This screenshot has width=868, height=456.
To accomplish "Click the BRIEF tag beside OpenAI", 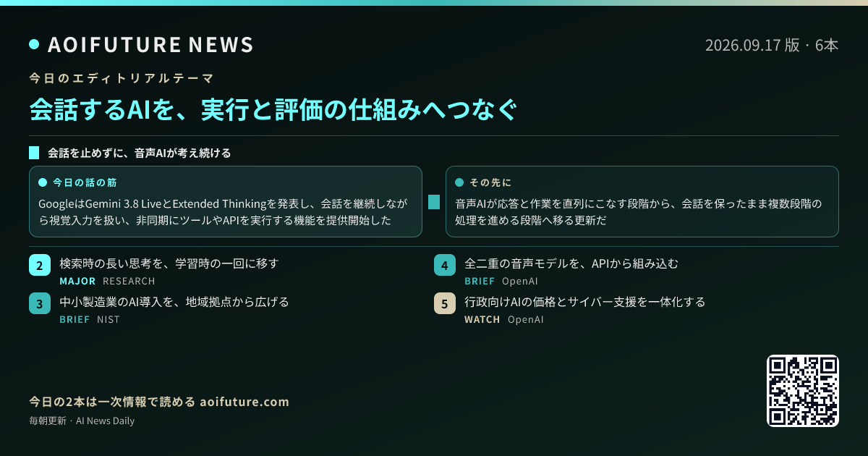I will (x=480, y=281).
